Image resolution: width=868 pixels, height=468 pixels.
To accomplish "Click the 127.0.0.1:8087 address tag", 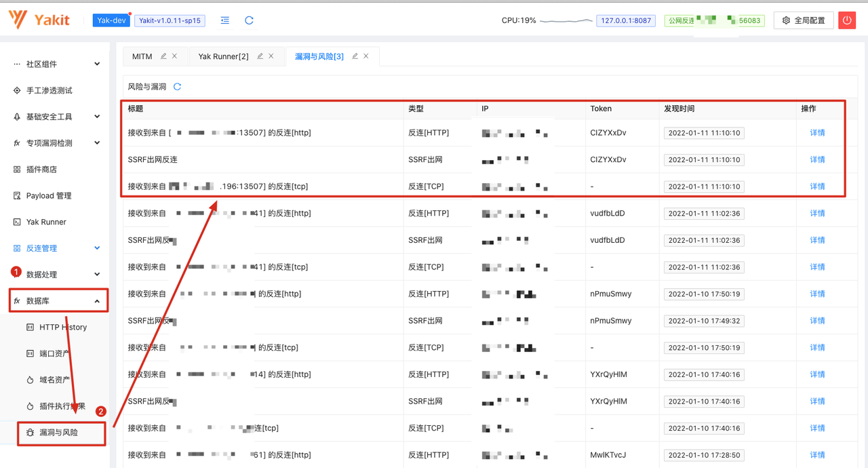I will point(625,20).
